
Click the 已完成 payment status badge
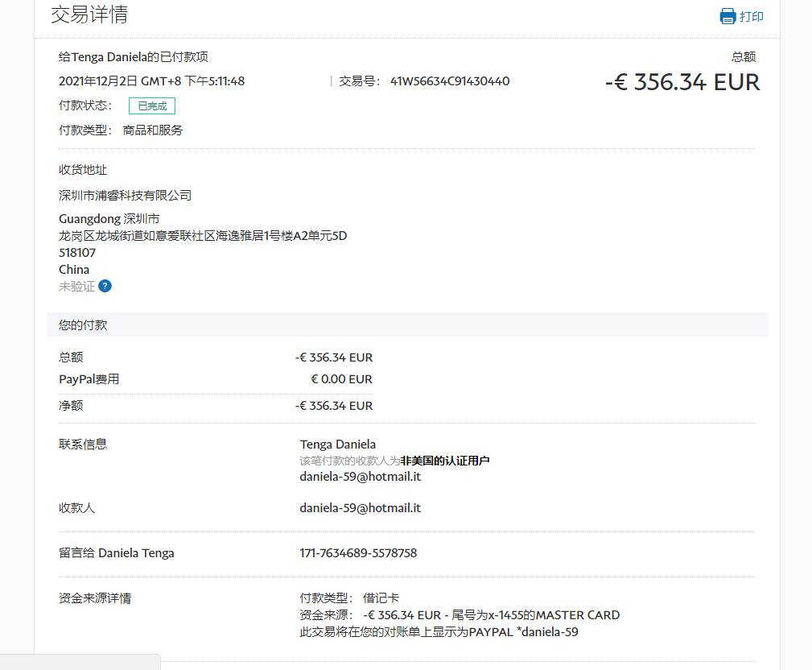152,105
